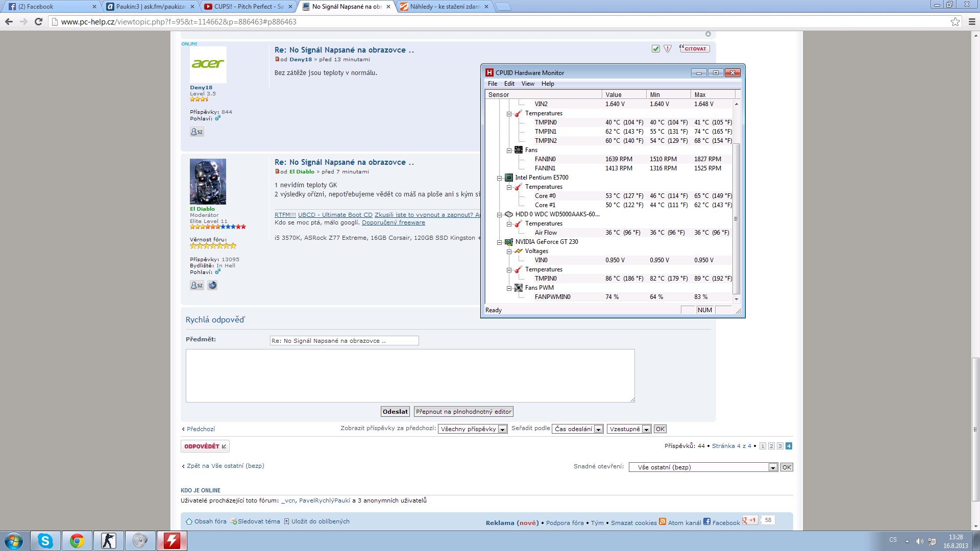This screenshot has height=551, width=980.
Task: Collapse the Intel Pentium E5700 tree node
Action: [499, 178]
